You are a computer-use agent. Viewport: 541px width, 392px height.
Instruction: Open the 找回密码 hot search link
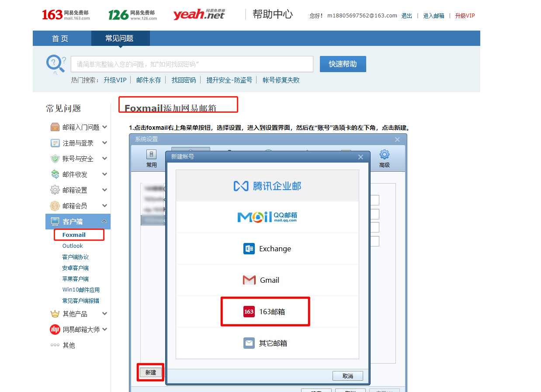(x=184, y=80)
